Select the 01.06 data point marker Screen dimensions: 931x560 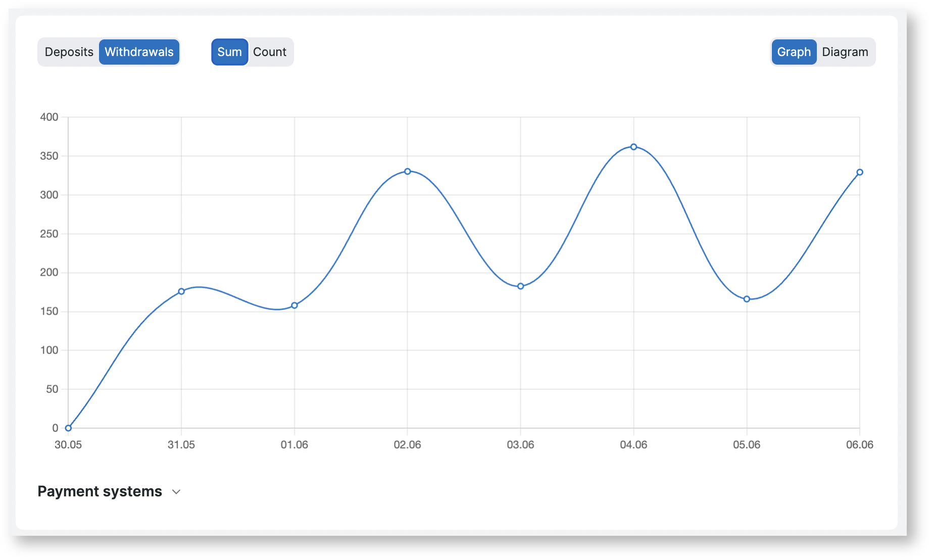[x=295, y=306]
